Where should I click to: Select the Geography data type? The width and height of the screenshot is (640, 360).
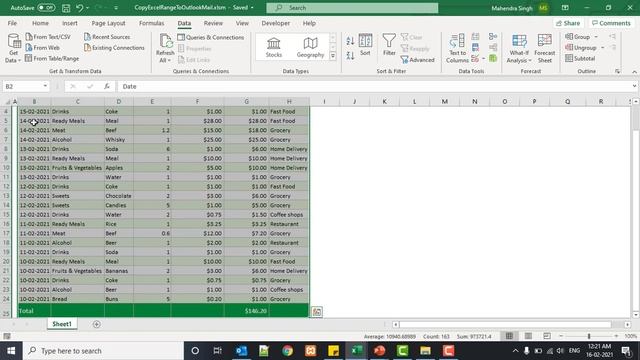pos(310,47)
